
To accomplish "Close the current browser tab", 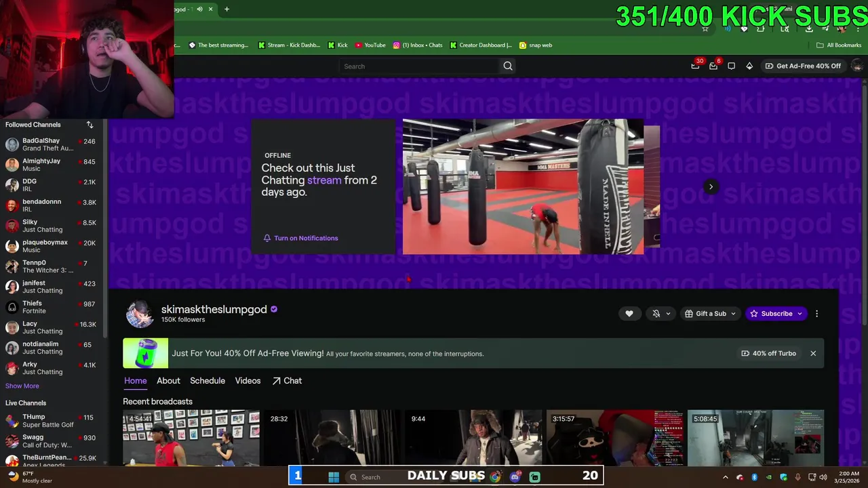I will [x=210, y=9].
